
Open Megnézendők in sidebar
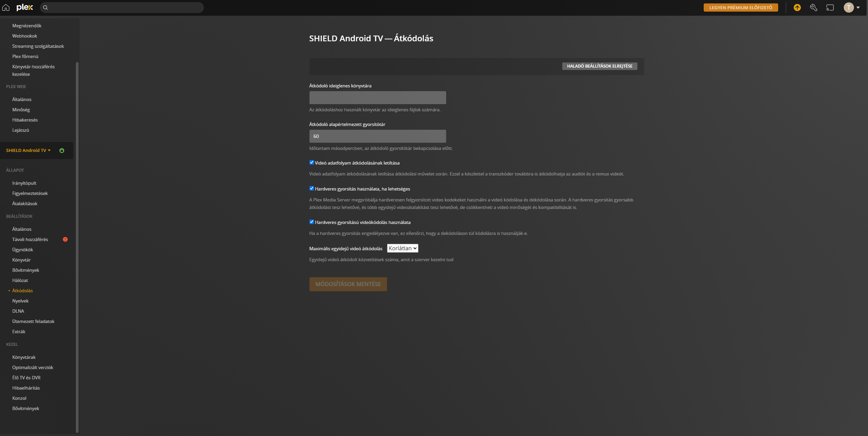pyautogui.click(x=27, y=26)
